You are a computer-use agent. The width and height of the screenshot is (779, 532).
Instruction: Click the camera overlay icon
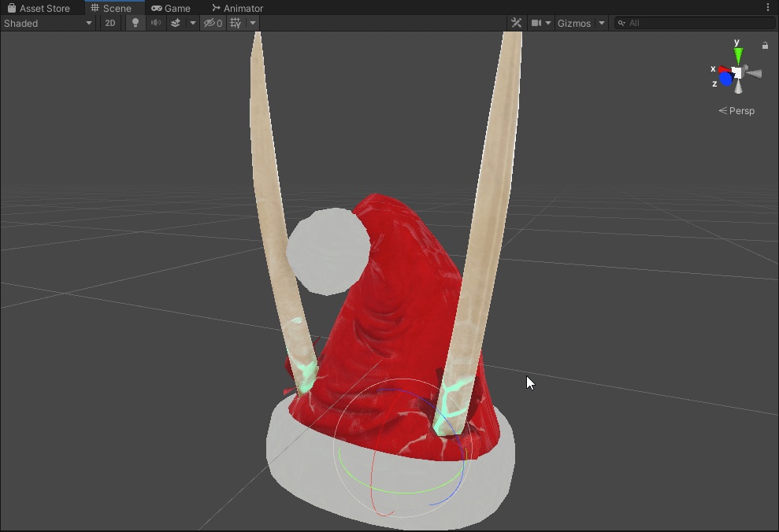point(536,23)
